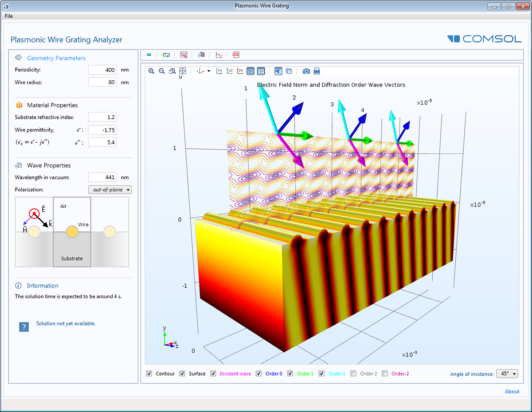Open the Angle of incidence dropdown
The width and height of the screenshot is (532, 412).
[x=507, y=374]
